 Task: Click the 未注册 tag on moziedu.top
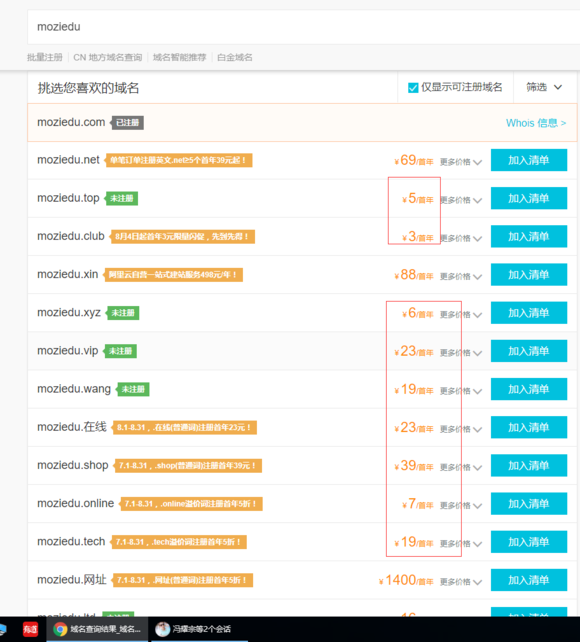(x=122, y=199)
